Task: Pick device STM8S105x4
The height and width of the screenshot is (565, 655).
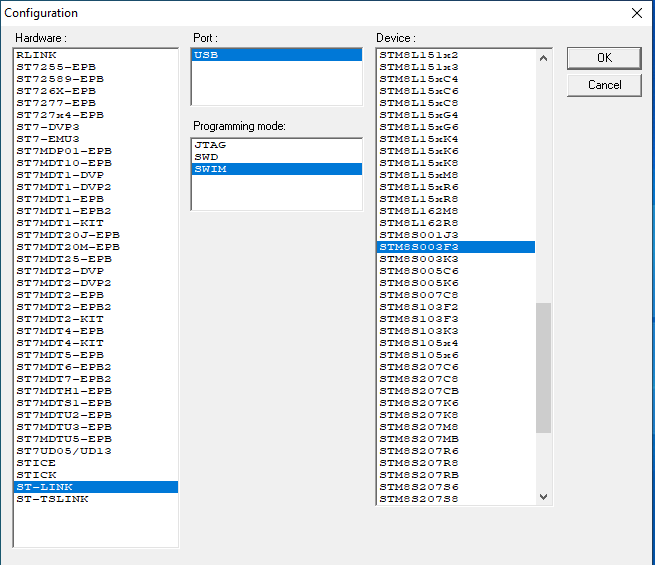Action: (456, 343)
